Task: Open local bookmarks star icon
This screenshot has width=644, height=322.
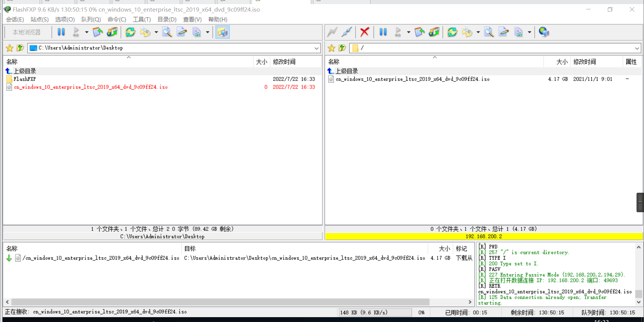Action: [10, 48]
